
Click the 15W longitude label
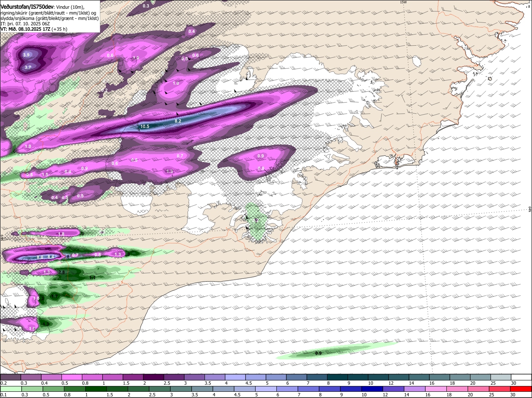click(x=403, y=2)
